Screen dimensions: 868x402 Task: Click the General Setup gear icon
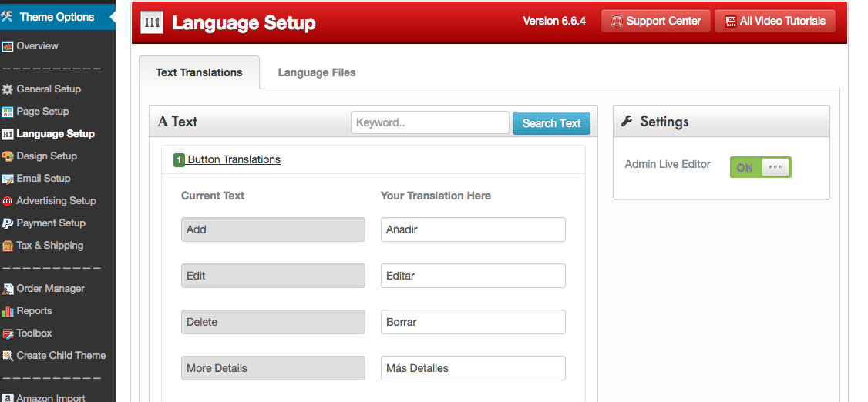(x=8, y=89)
